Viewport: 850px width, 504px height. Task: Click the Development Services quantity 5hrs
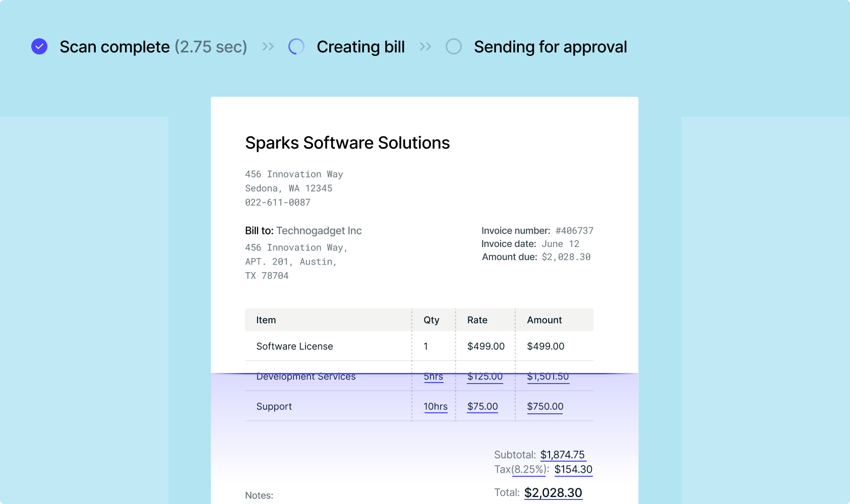coord(433,377)
